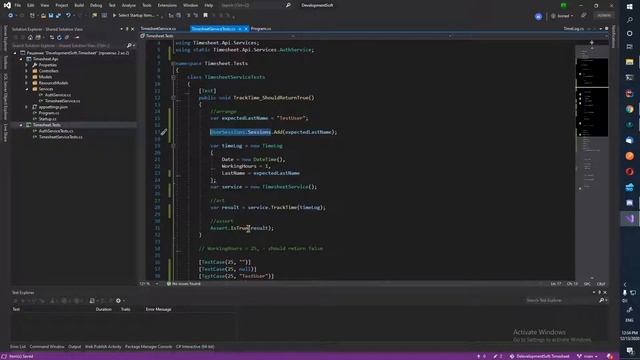Click the quick launch search magnifier icon
This screenshot has width=640, height=360.
click(x=288, y=5)
